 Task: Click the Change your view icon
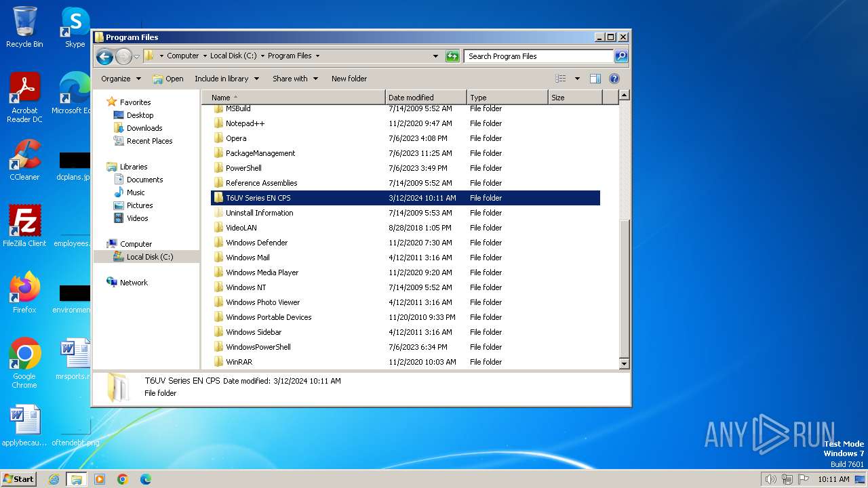(x=560, y=79)
